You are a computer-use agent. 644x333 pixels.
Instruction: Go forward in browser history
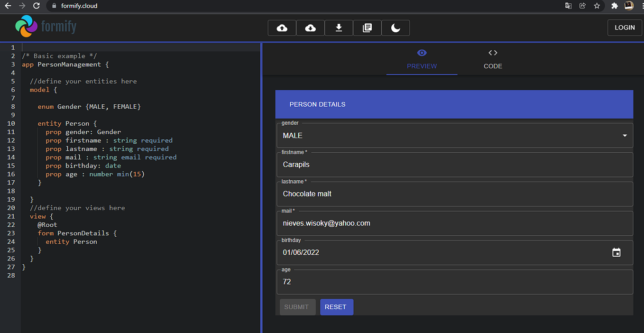[22, 6]
